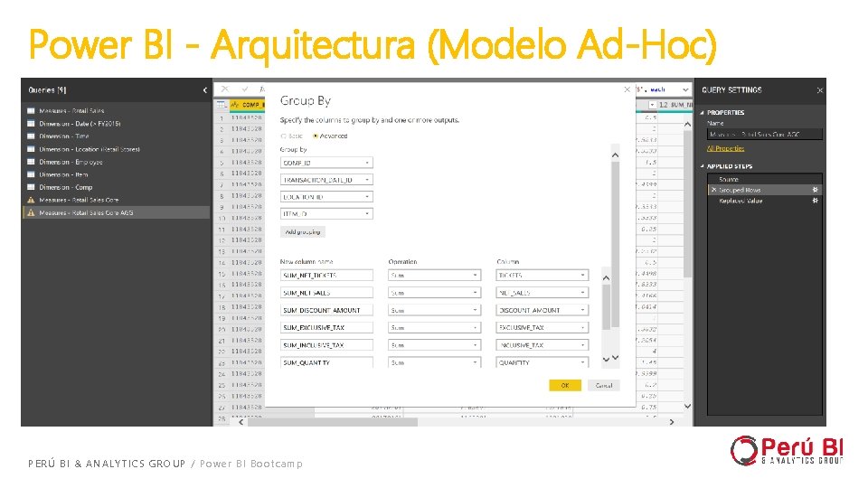The width and height of the screenshot is (868, 488).
Task: Open the QUANTITY column dropdown
Action: pyautogui.click(x=542, y=362)
